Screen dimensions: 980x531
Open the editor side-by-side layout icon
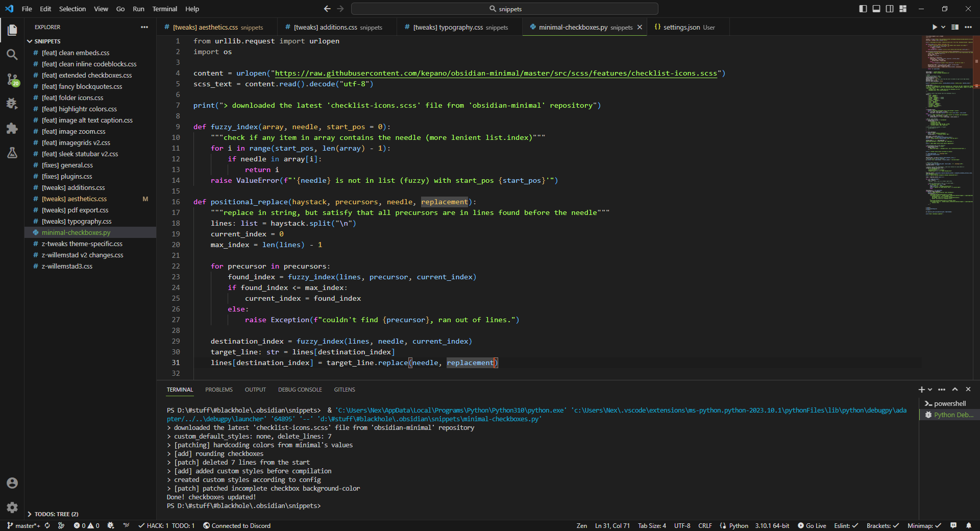pos(955,27)
